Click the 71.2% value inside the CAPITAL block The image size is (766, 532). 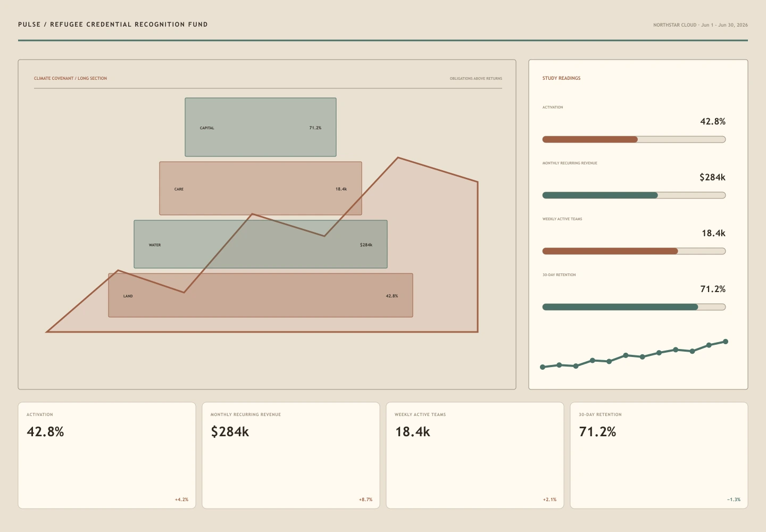pos(315,128)
